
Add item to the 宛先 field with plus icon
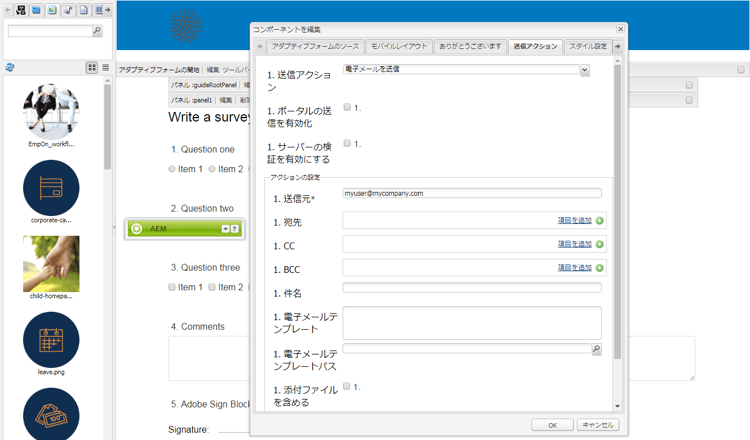[x=599, y=220]
